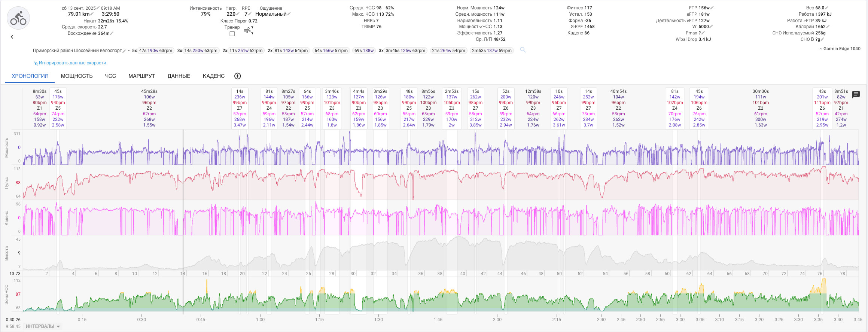Viewport: 868px width, 332px height.
Task: Select the 4m4s 127w interval column
Action: click(359, 108)
